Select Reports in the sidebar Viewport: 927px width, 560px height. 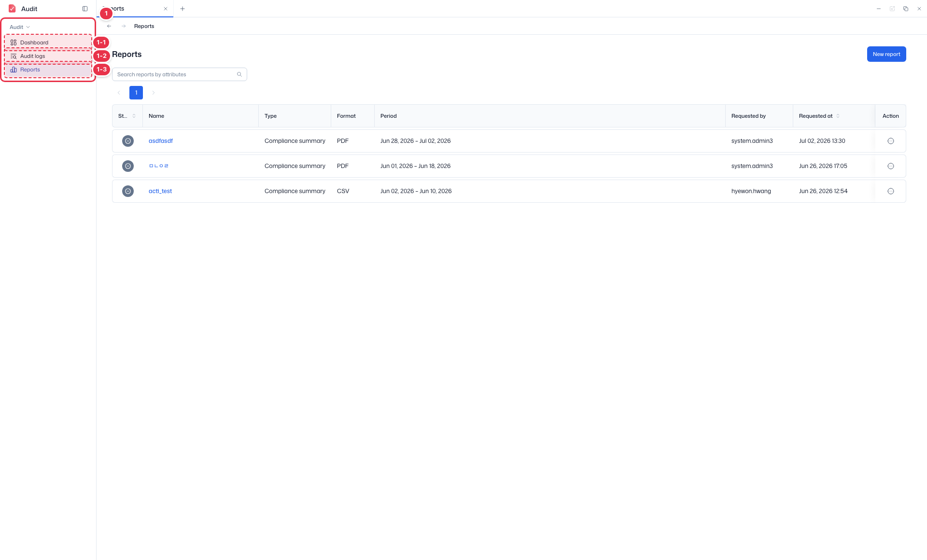click(48, 70)
